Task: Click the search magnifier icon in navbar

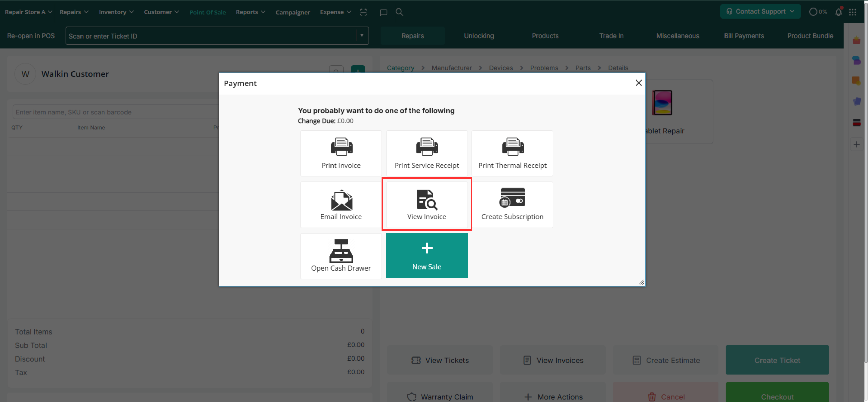Action: click(x=399, y=12)
